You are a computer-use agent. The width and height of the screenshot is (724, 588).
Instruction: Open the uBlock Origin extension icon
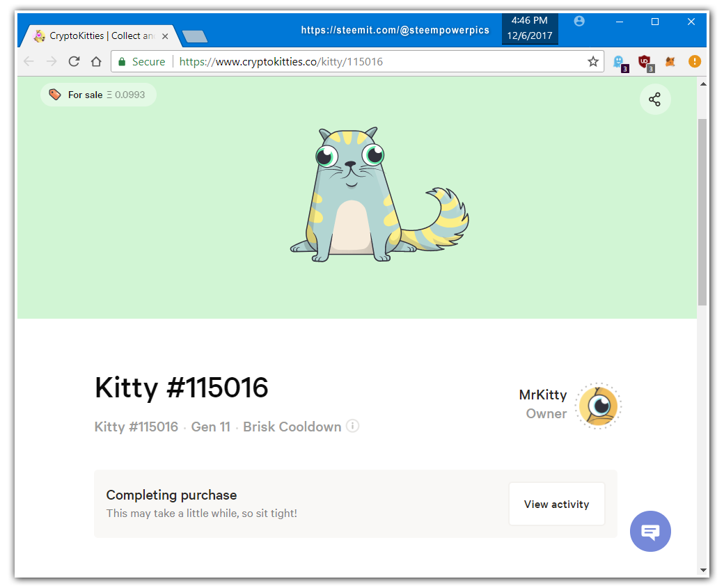coord(645,63)
